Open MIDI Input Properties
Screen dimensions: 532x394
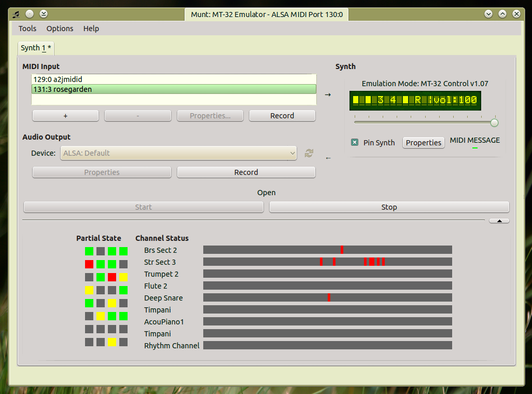point(210,116)
